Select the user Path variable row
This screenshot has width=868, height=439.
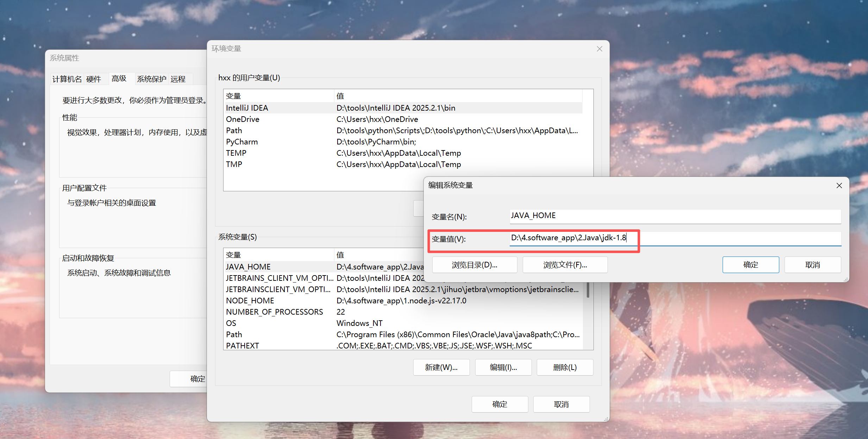(x=234, y=130)
